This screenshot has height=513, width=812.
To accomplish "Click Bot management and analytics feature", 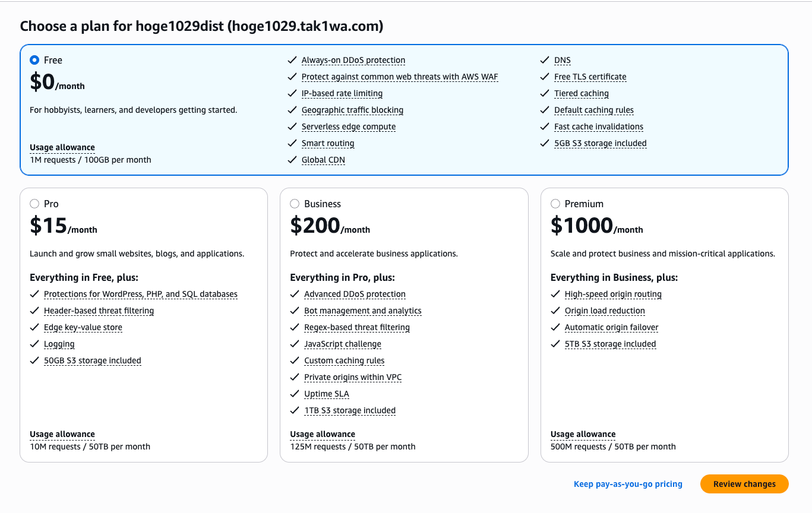I will point(362,311).
